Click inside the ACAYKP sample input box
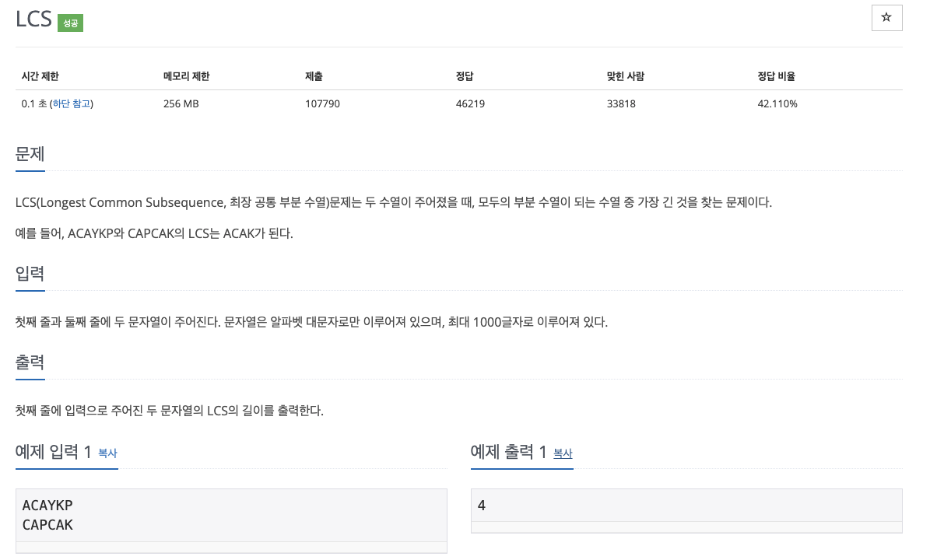This screenshot has width=930, height=560. coord(231,515)
